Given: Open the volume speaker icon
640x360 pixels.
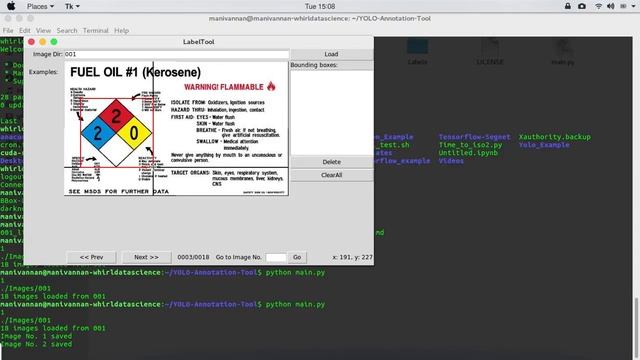Looking at the screenshot, I should [x=611, y=6].
